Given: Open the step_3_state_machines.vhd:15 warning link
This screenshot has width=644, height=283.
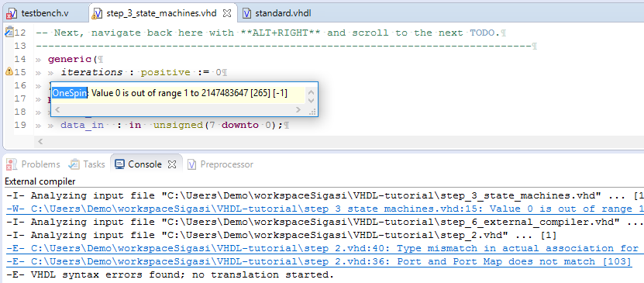Looking at the screenshot, I should click(325, 209).
